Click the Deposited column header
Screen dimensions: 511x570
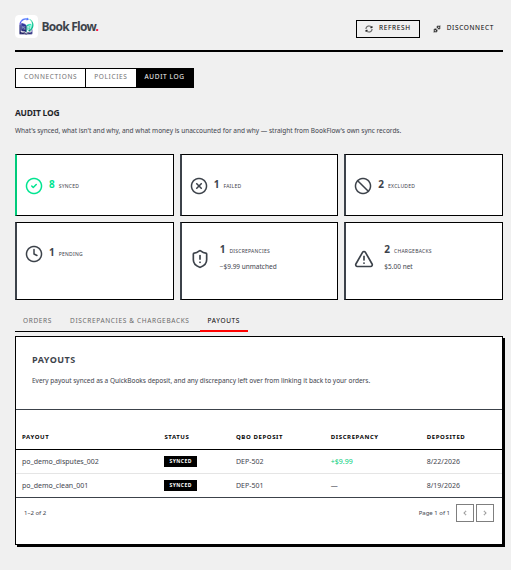tap(446, 437)
